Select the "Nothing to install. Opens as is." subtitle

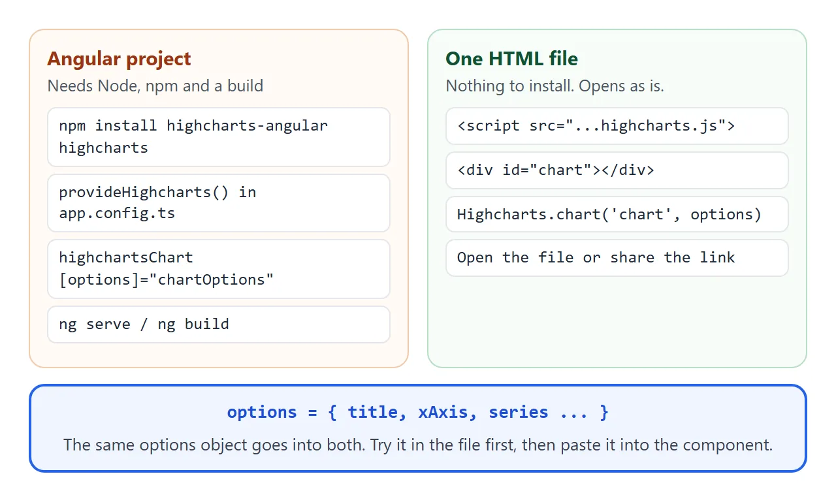click(x=555, y=86)
